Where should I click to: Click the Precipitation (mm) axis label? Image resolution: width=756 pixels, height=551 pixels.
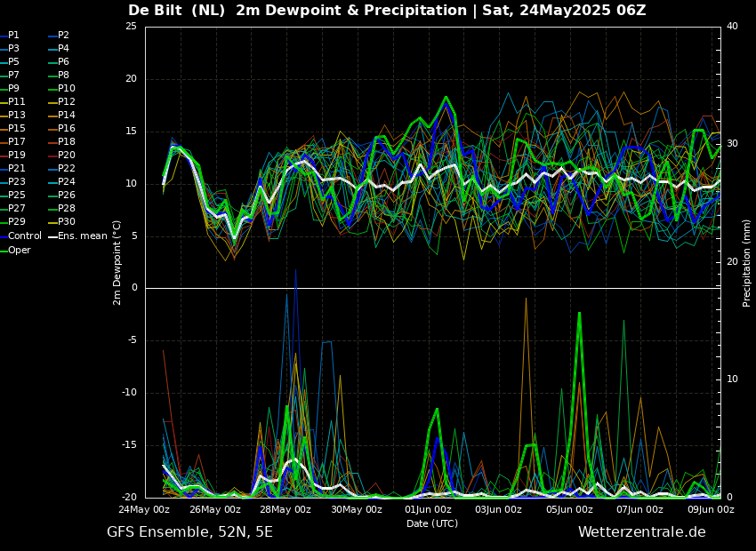(747, 263)
